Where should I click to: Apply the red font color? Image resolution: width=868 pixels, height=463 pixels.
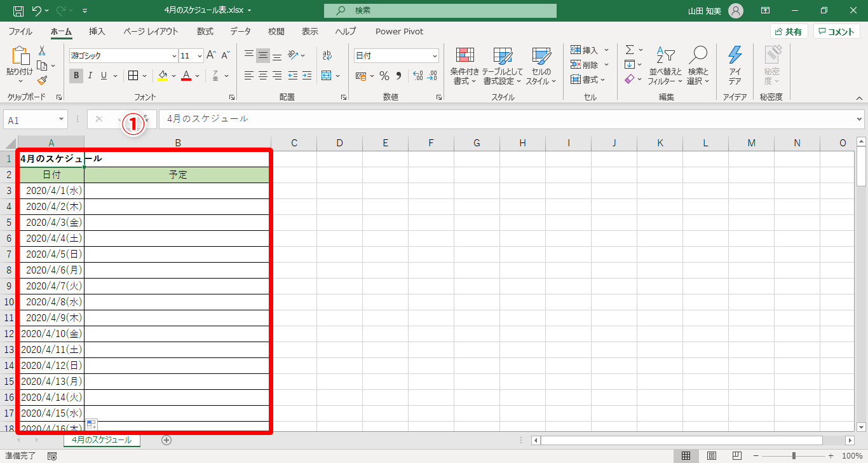tap(186, 76)
